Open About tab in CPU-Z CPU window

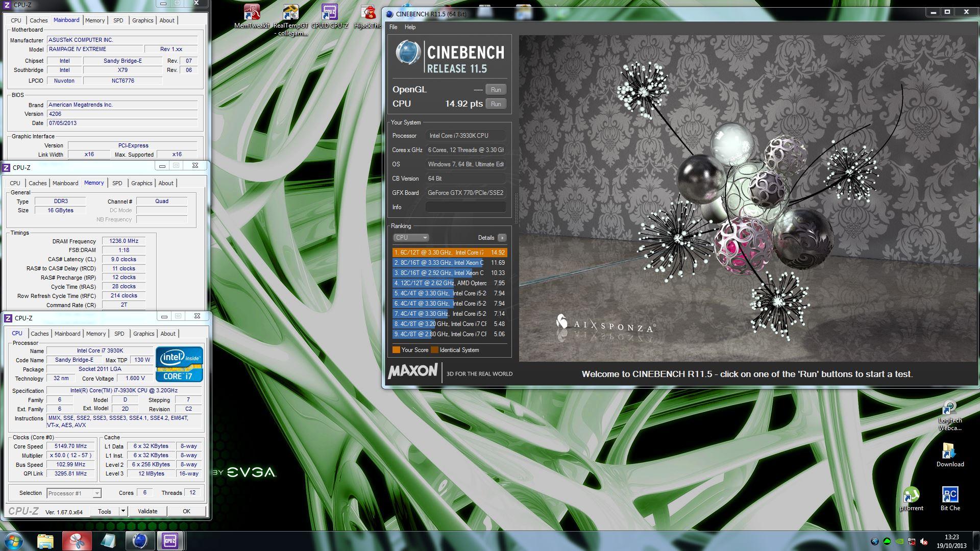click(x=168, y=334)
